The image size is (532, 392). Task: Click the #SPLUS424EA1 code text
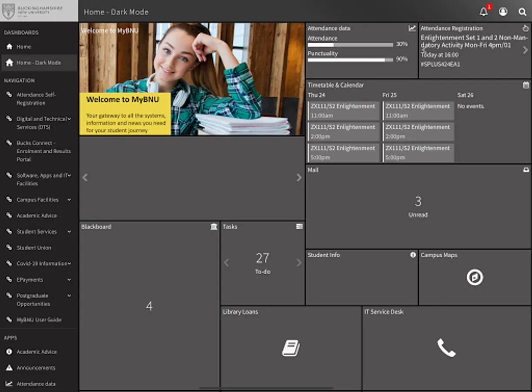point(440,64)
